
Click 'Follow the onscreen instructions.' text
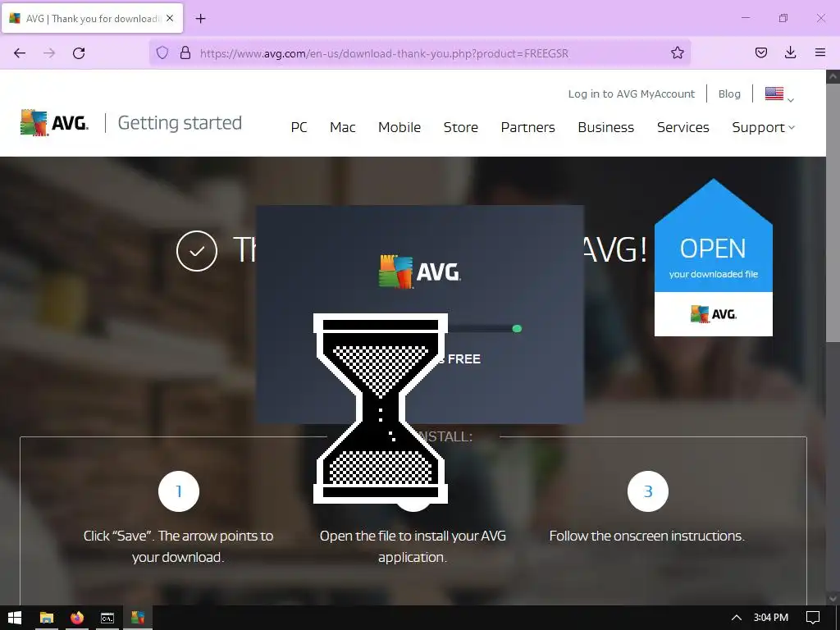646,536
